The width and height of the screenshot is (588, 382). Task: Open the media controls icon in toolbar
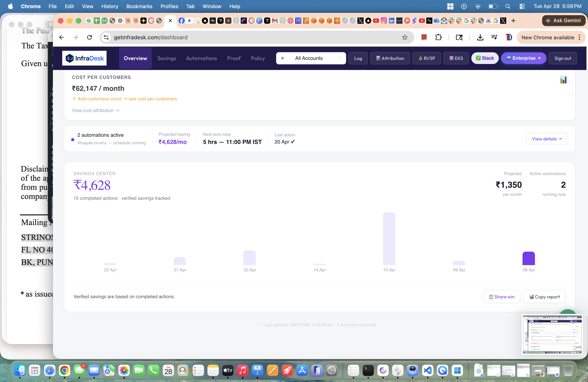pos(494,37)
